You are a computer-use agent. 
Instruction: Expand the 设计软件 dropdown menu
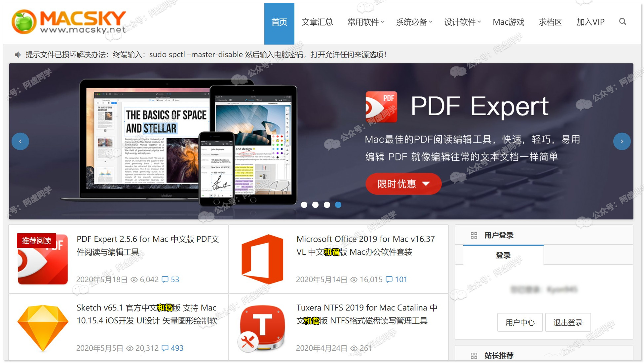pyautogui.click(x=462, y=22)
